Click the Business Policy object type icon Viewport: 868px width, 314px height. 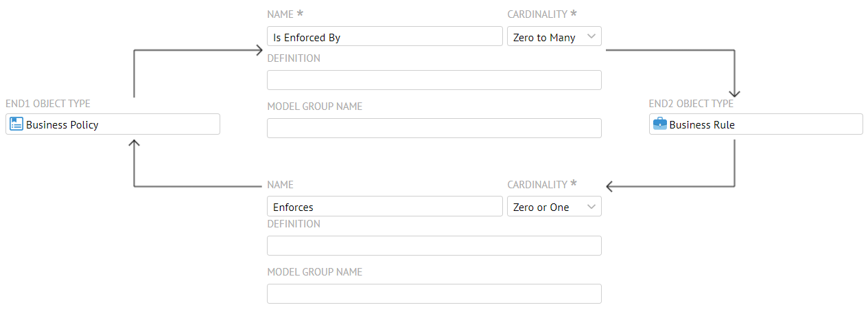[17, 124]
